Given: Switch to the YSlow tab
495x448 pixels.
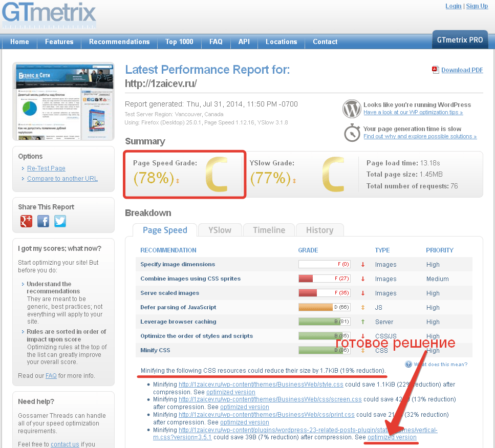Looking at the screenshot, I should (x=220, y=230).
